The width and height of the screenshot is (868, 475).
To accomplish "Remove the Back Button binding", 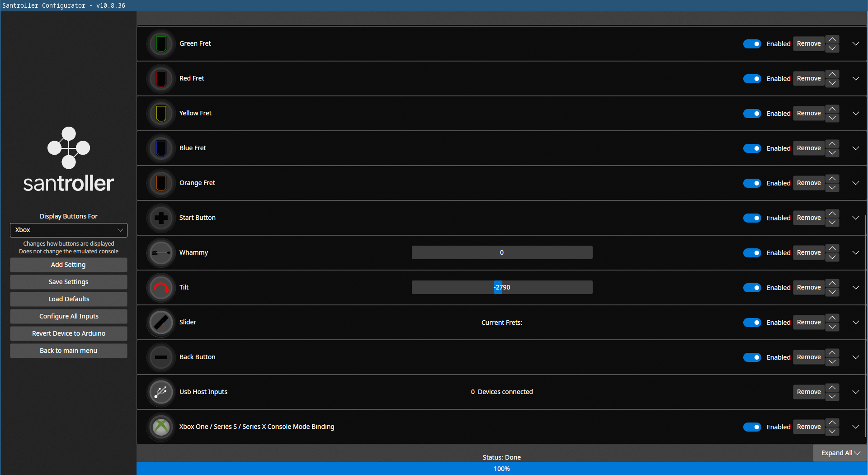I will (809, 357).
